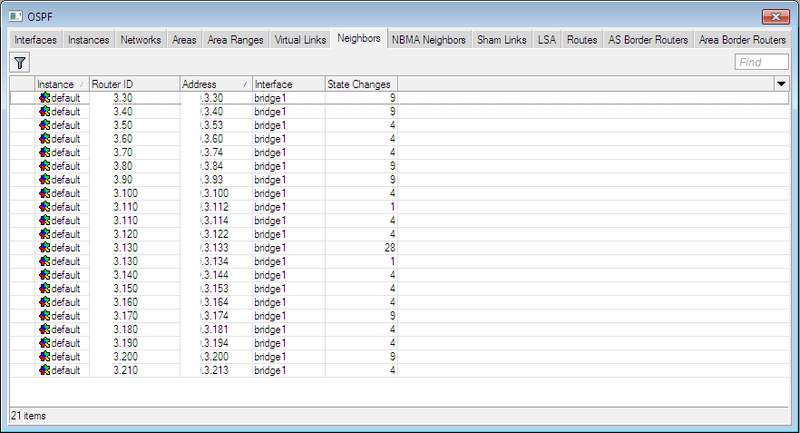
Task: Click the instance icon for address .3.112
Action: 45,207
